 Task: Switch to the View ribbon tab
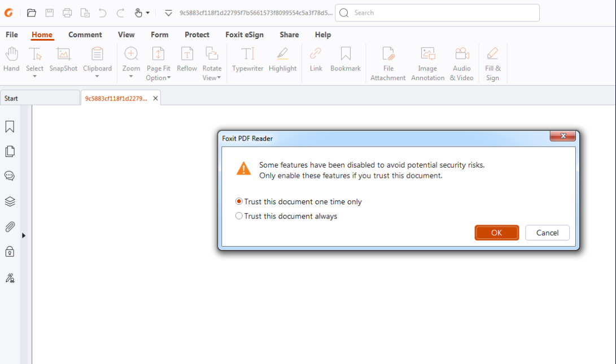coord(126,34)
